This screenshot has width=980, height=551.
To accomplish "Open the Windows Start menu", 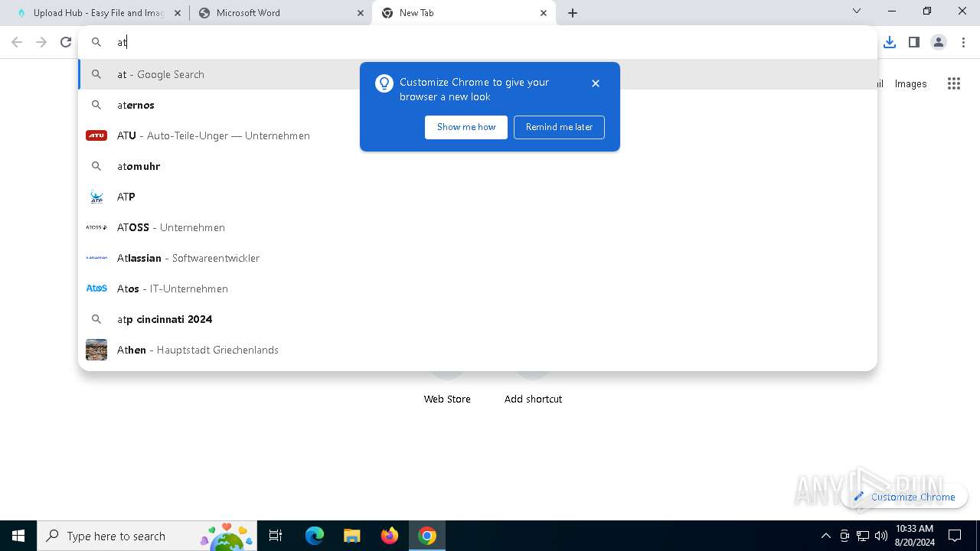I will point(18,536).
